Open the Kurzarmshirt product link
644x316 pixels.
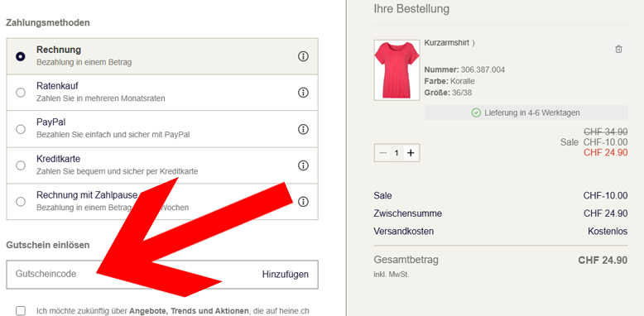tap(449, 43)
